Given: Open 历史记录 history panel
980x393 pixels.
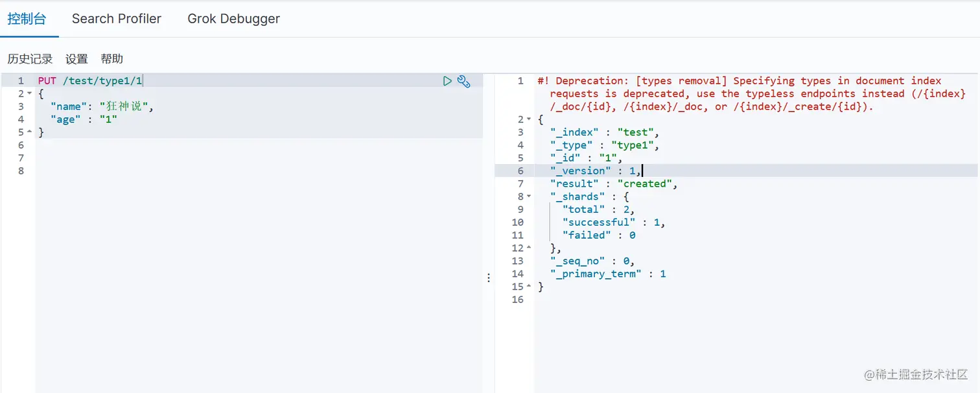Looking at the screenshot, I should click(x=30, y=59).
